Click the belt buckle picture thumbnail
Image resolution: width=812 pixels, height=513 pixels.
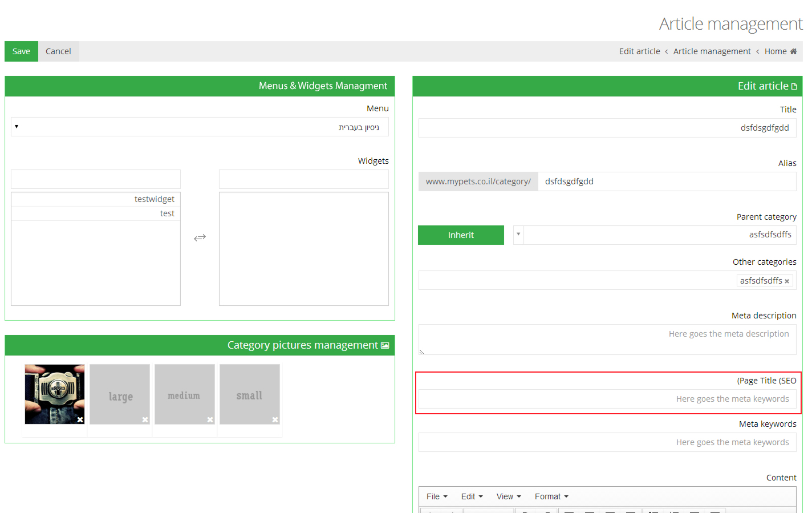(x=55, y=394)
